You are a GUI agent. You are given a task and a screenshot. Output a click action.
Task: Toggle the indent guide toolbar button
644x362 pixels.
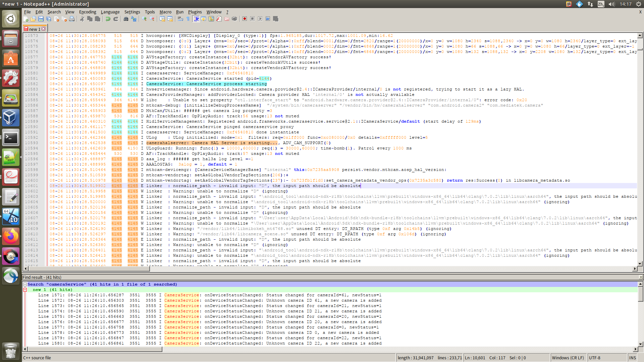[196, 19]
